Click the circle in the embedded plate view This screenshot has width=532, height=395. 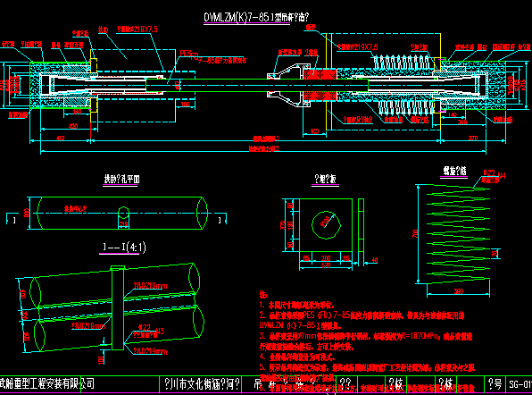pyautogui.click(x=326, y=225)
